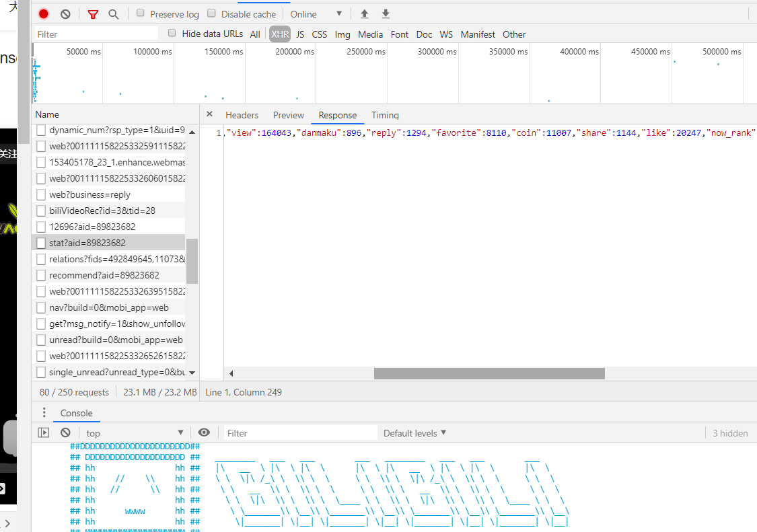The image size is (757, 532).
Task: Select XHR request type filter
Action: [280, 34]
